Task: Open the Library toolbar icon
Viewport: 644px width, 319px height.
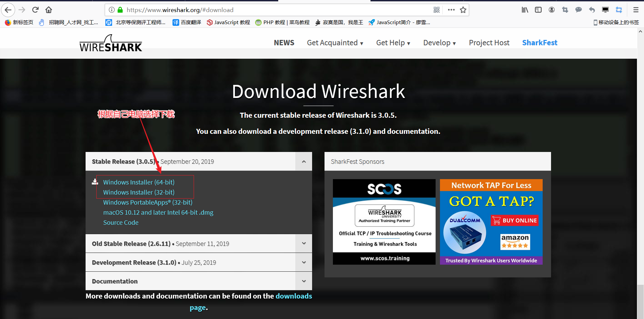Action: (x=525, y=10)
